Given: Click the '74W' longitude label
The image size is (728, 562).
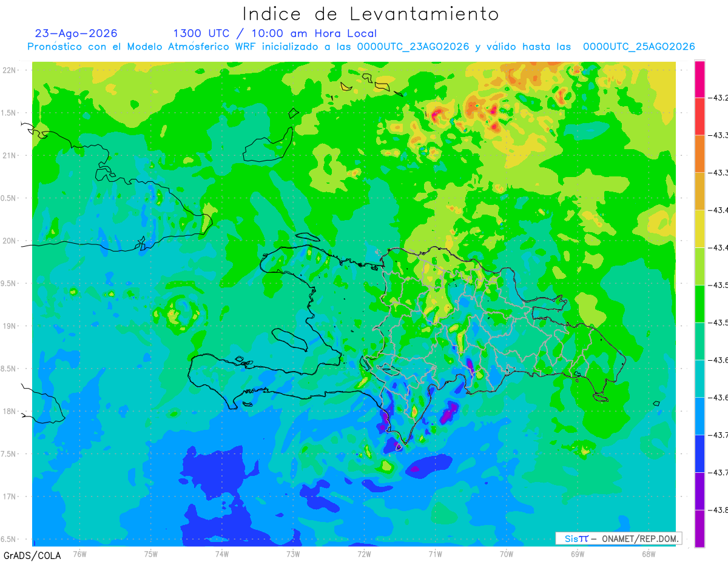Looking at the screenshot, I should [221, 554].
